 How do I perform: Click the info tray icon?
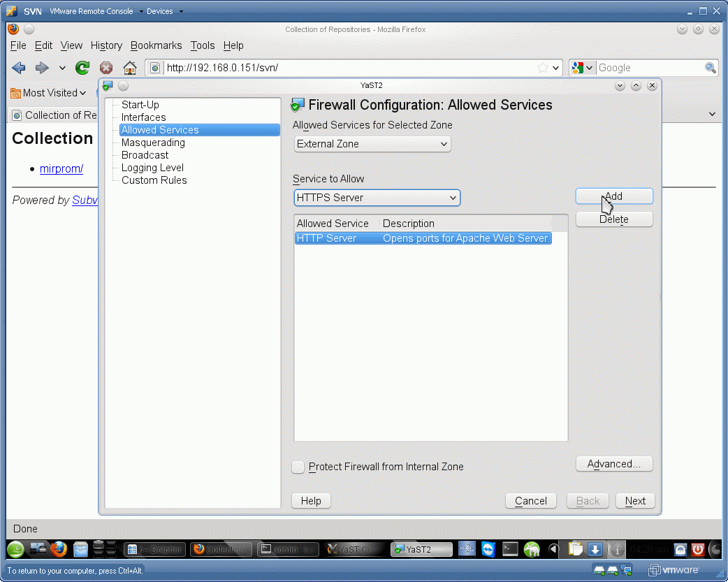617,550
